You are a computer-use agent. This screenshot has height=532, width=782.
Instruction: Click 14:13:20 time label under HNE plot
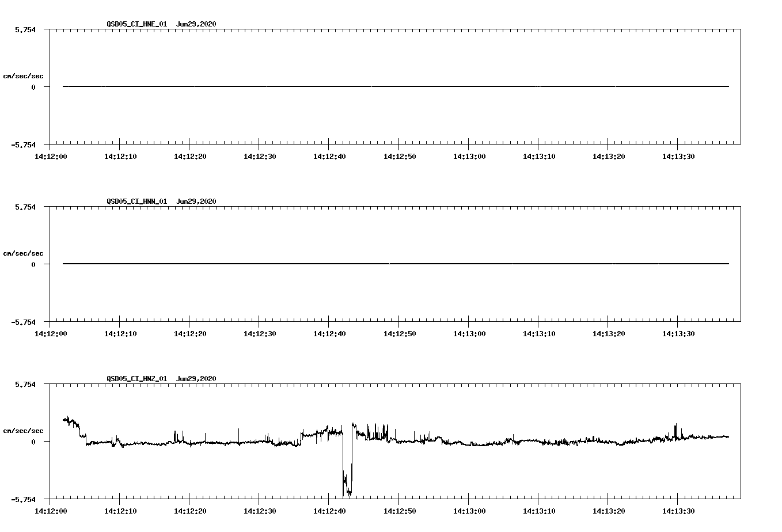click(x=608, y=156)
